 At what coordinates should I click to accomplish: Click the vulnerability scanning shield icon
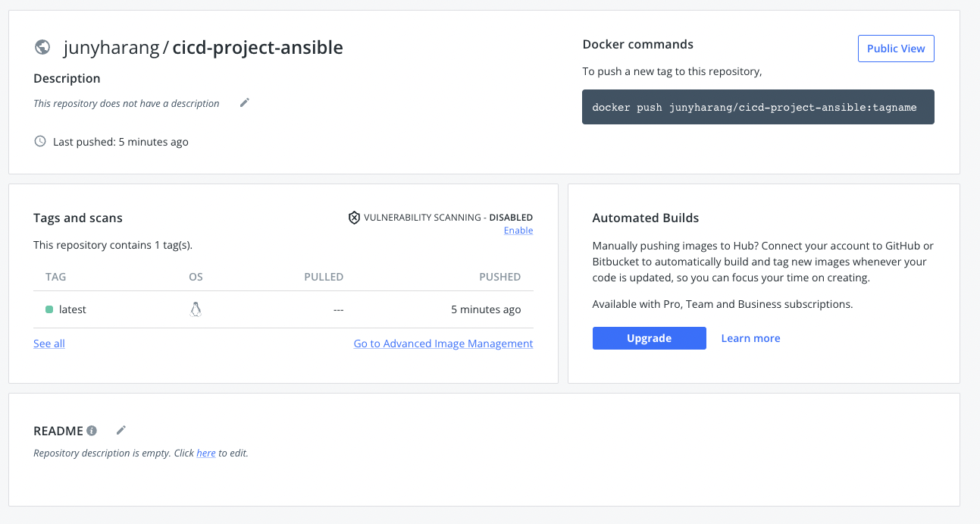click(x=354, y=218)
